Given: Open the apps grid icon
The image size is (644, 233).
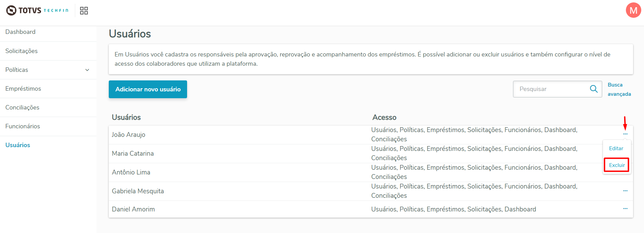Looking at the screenshot, I should pyautogui.click(x=84, y=11).
